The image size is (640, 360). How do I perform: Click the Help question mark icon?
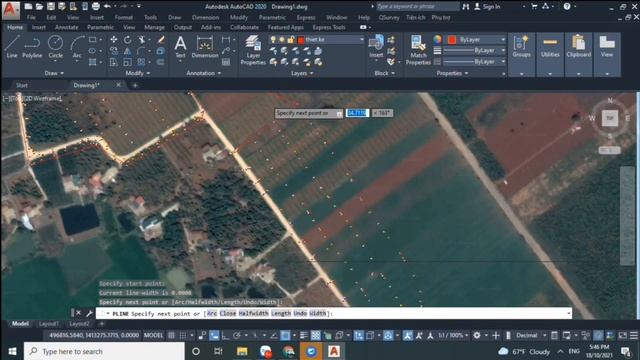pyautogui.click(x=567, y=7)
